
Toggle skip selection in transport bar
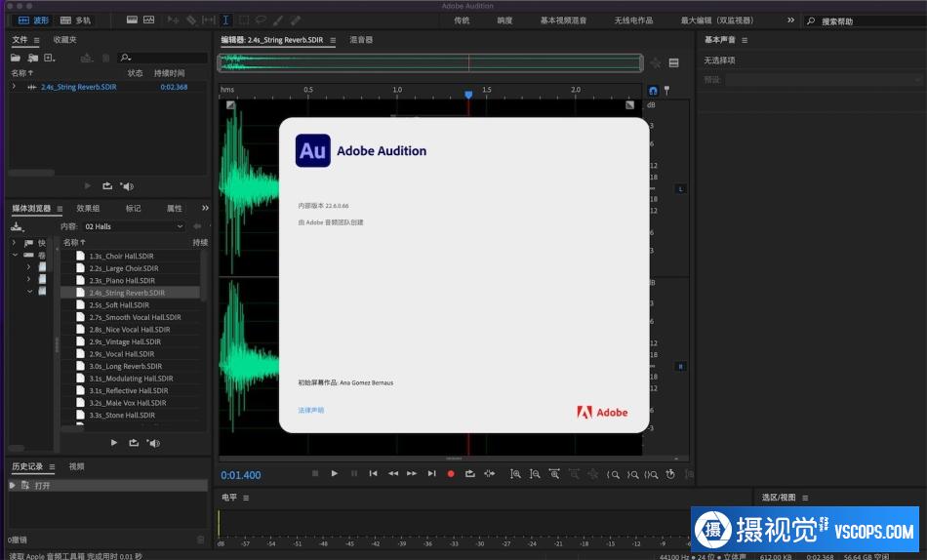489,473
